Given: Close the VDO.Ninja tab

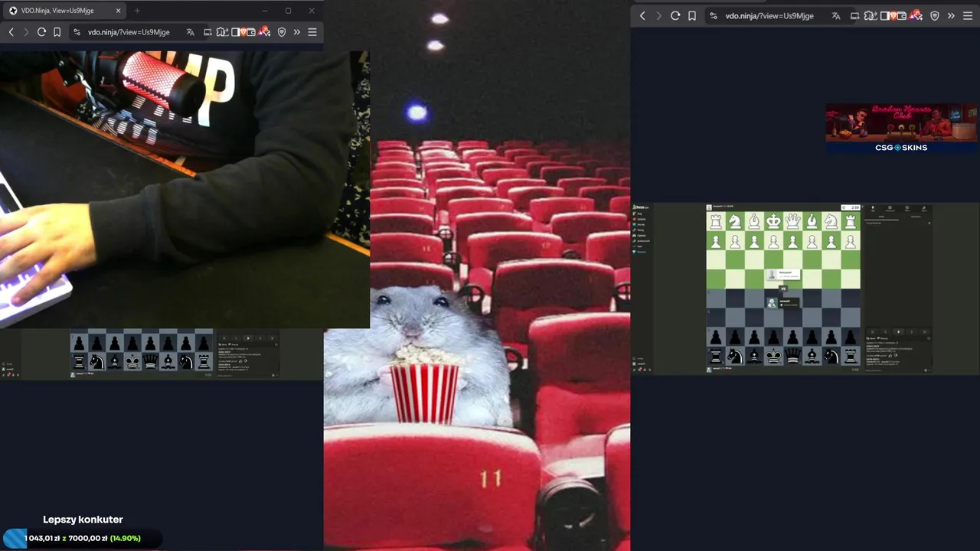Looking at the screenshot, I should [118, 11].
